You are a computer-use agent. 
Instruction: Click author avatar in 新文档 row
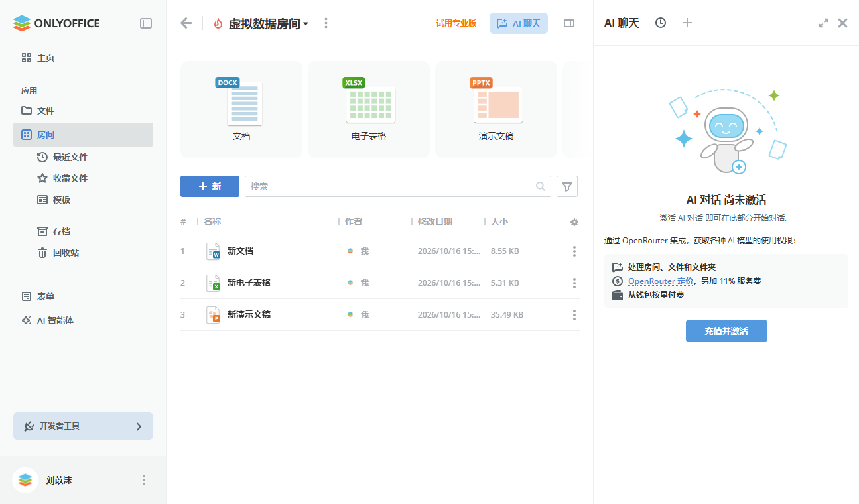click(x=351, y=251)
